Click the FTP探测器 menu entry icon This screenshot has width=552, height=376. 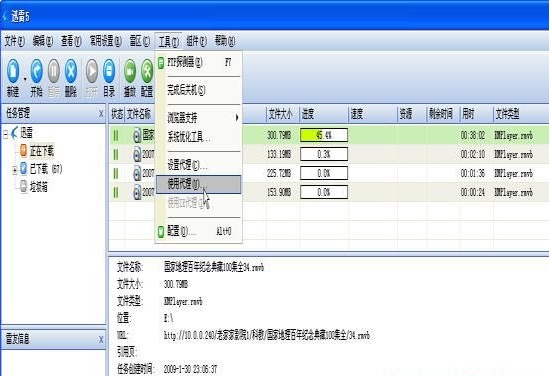click(161, 63)
